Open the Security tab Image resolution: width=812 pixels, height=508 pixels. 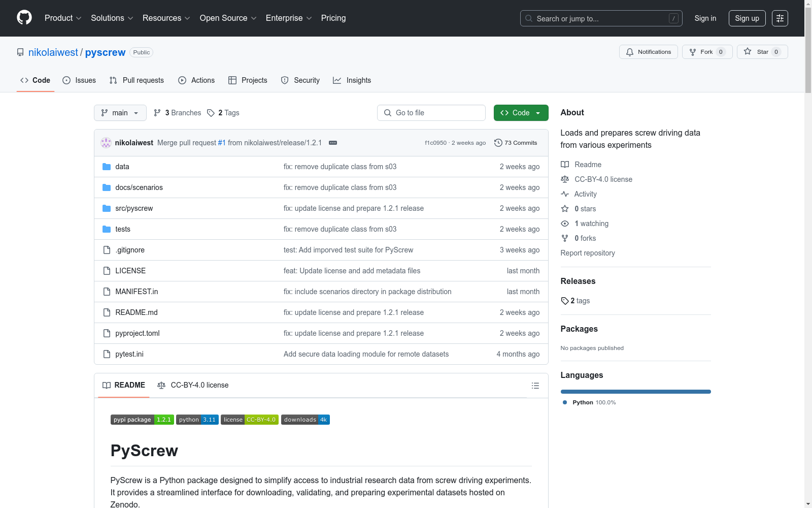point(300,80)
